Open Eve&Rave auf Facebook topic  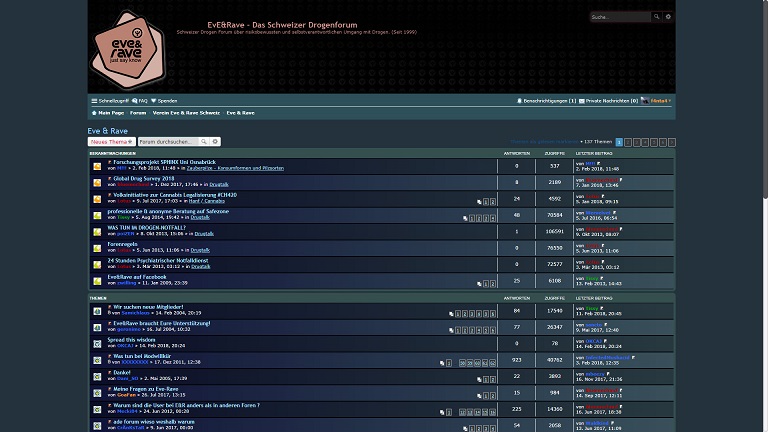137,277
